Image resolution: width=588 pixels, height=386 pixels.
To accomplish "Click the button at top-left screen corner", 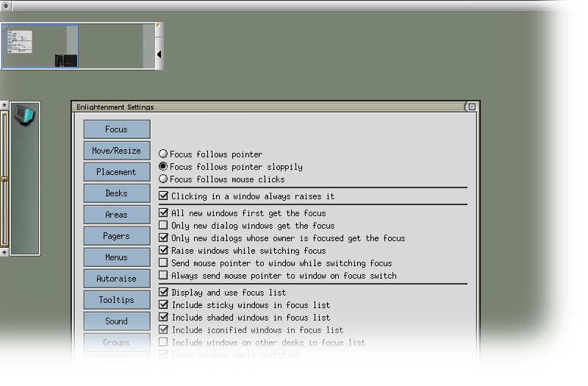I will pyautogui.click(x=6, y=5).
